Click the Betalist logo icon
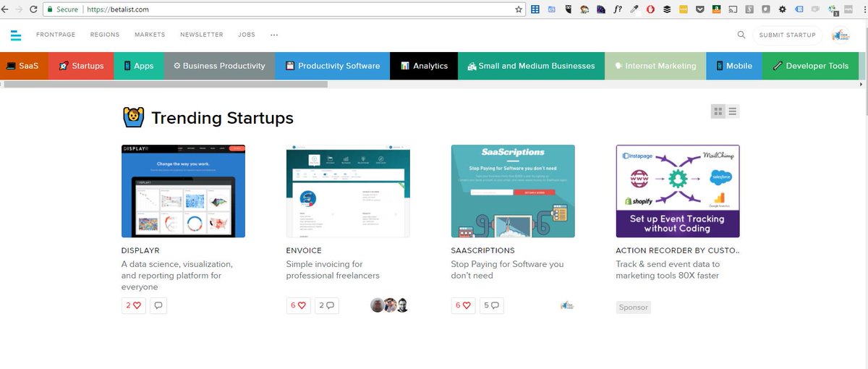 pyautogui.click(x=16, y=35)
